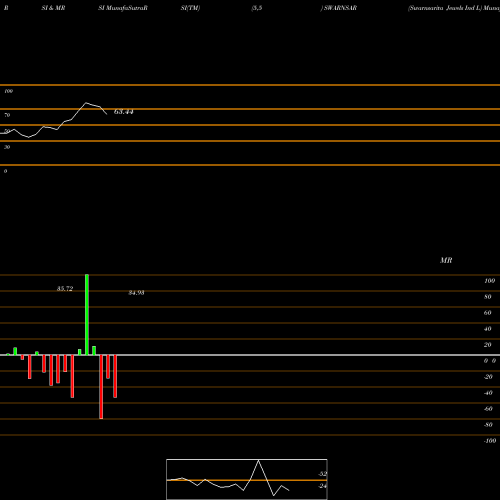
Task: Click the RSI value label 63.44
Action: tap(124, 112)
